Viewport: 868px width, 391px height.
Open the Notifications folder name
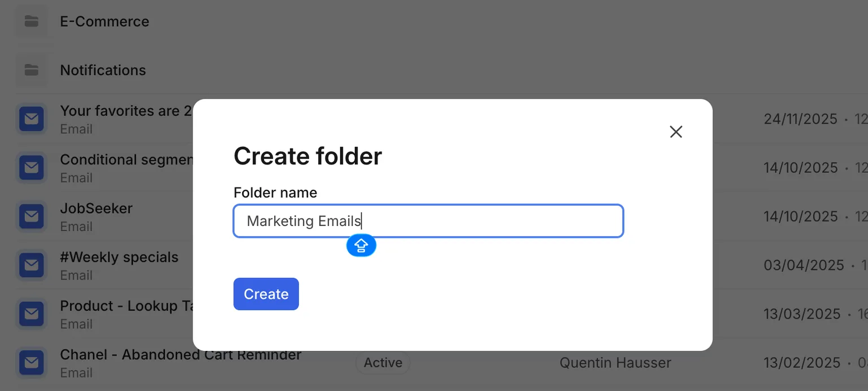point(103,70)
